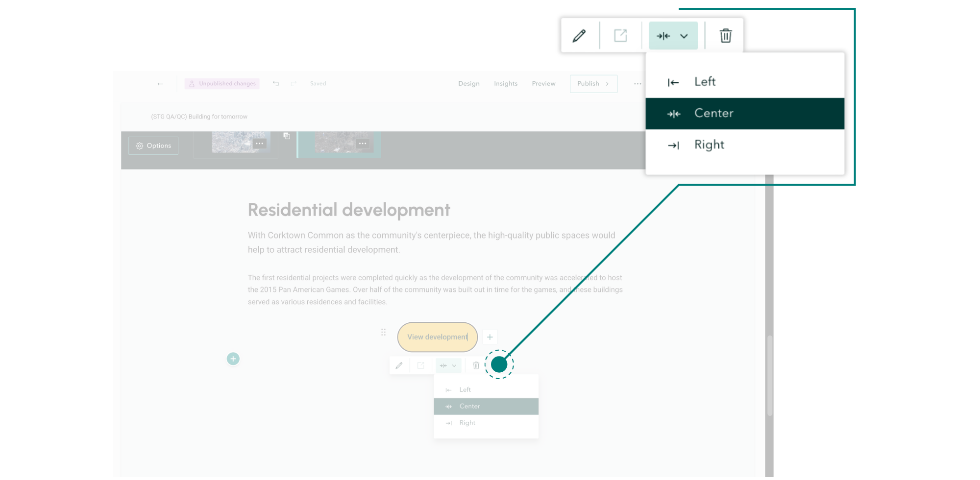Open the inline alignment dropdown below View development
This screenshot has width=980, height=480.
point(448,365)
